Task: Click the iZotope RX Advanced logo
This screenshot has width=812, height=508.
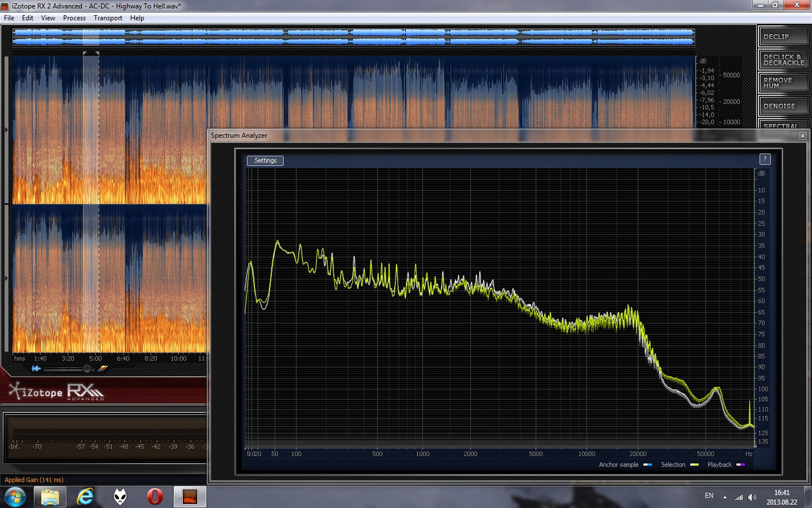Action: point(57,391)
